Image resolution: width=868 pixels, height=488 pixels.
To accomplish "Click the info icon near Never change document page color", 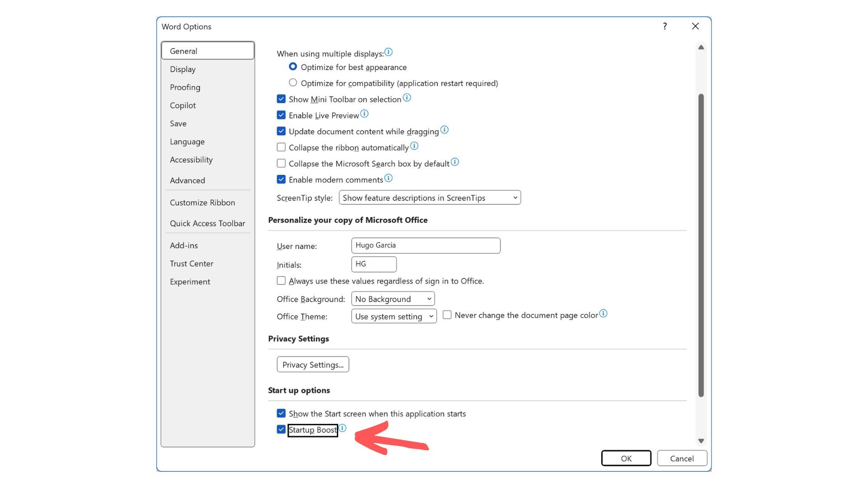I will pos(604,313).
